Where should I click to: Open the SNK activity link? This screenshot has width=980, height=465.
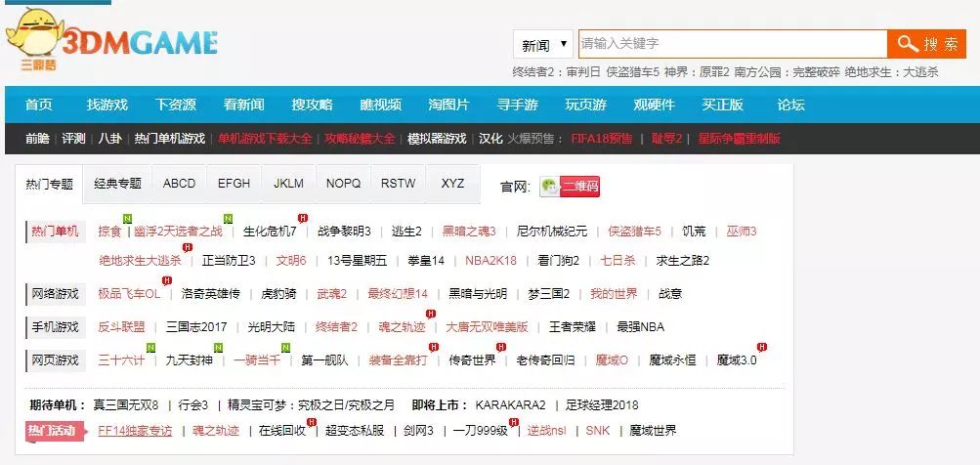pyautogui.click(x=598, y=431)
